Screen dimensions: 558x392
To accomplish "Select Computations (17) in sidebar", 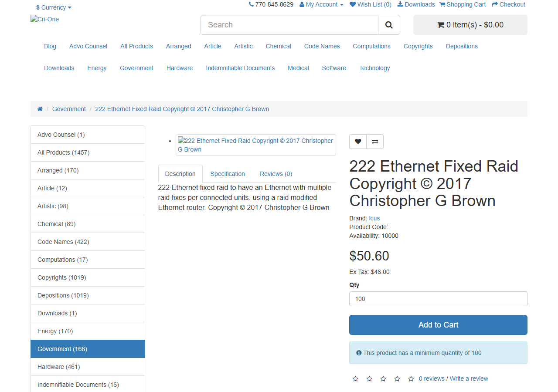I will click(x=88, y=260).
